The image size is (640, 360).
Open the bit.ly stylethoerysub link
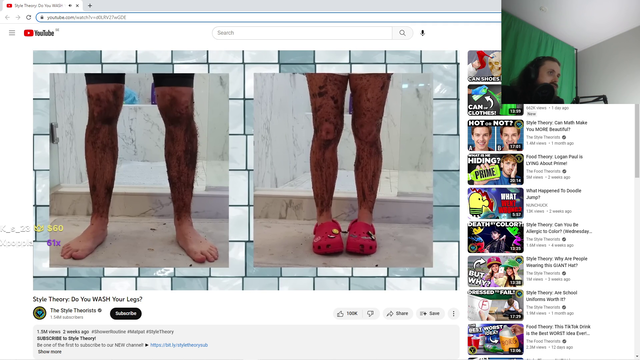[x=179, y=345]
